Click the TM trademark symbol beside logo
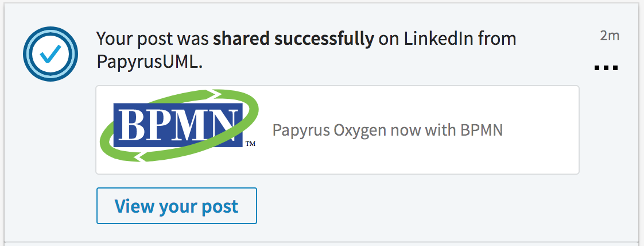Image resolution: width=644 pixels, height=246 pixels. (x=250, y=144)
